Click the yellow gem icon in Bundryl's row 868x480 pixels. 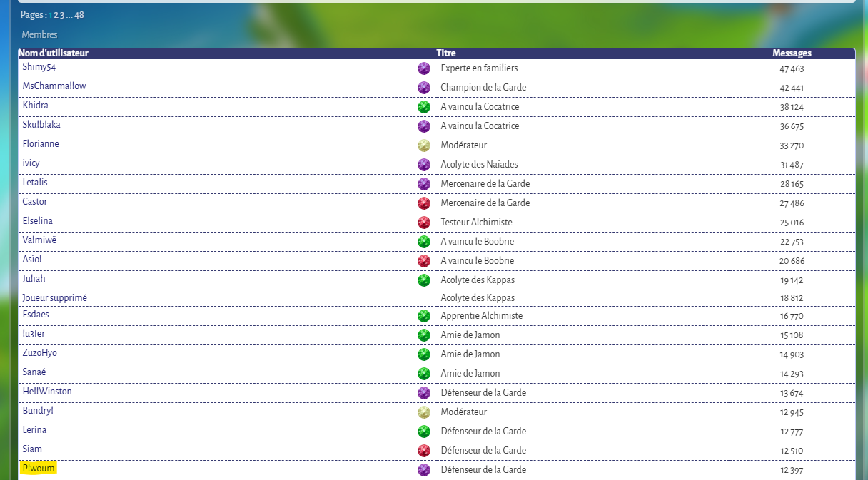click(x=424, y=412)
